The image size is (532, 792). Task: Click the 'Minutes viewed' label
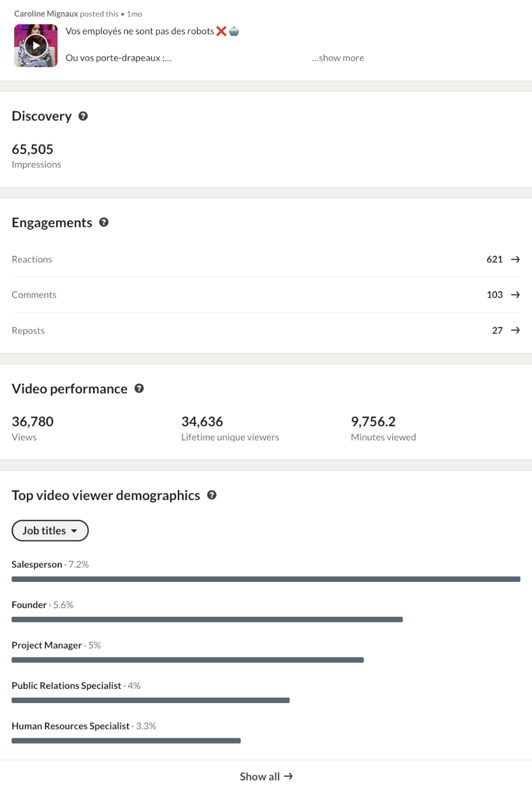[x=384, y=437]
